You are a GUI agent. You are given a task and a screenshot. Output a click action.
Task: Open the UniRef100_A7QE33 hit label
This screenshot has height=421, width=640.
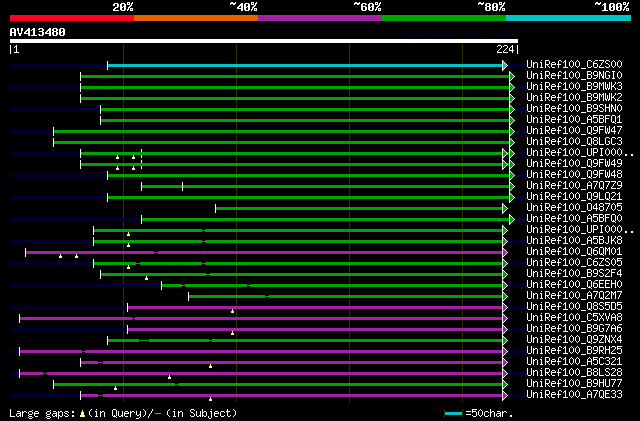574,395
